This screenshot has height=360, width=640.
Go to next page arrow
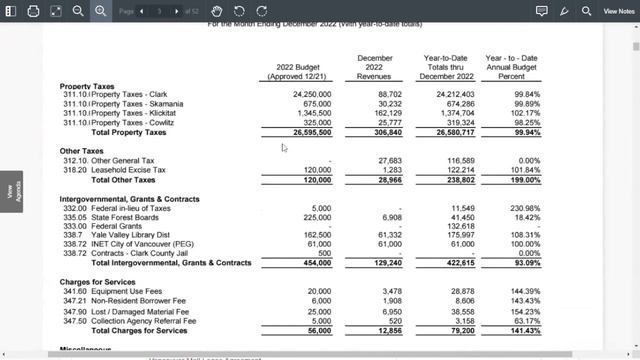[176, 11]
